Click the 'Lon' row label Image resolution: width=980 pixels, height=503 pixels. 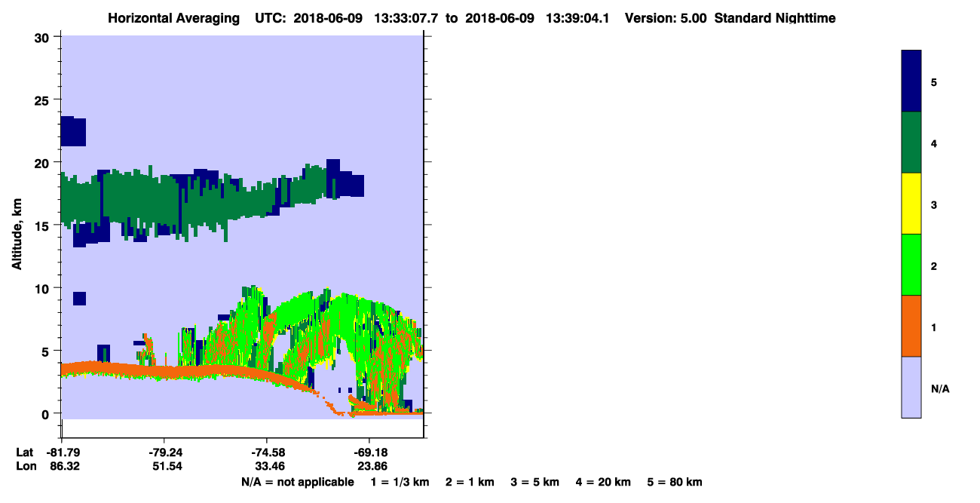(25, 466)
